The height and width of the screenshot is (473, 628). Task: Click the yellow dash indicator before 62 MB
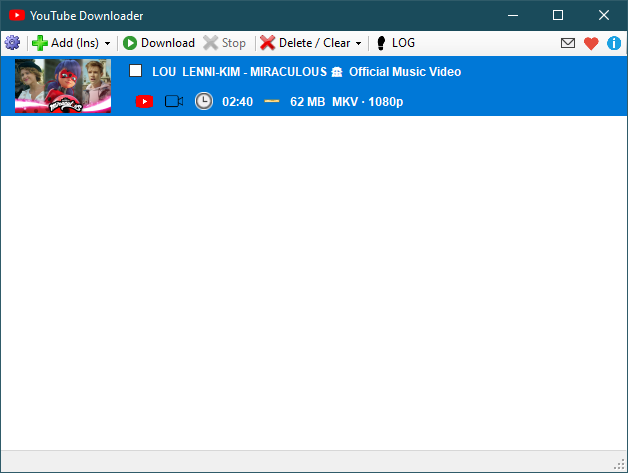pyautogui.click(x=271, y=101)
